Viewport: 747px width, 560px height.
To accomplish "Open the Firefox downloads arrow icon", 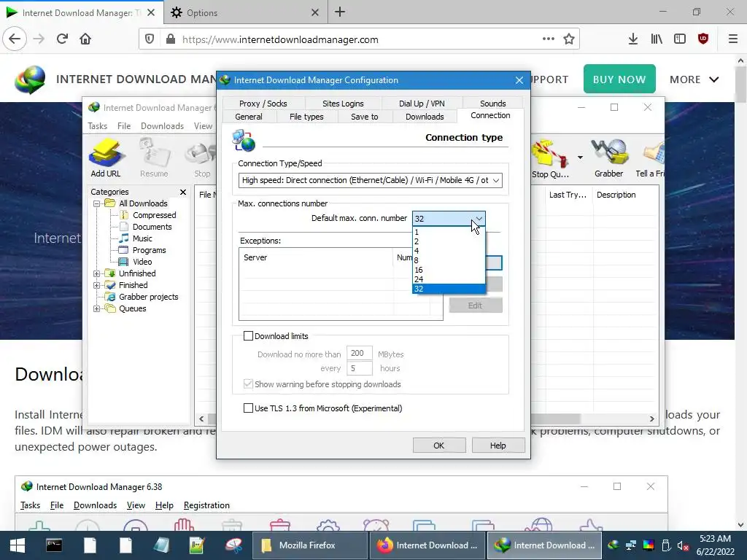I will coord(633,39).
